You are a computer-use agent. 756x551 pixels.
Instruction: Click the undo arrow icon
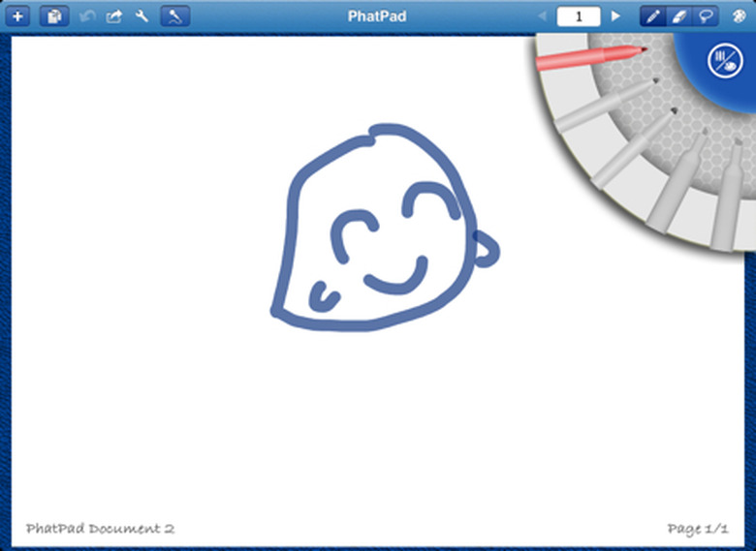pyautogui.click(x=87, y=16)
